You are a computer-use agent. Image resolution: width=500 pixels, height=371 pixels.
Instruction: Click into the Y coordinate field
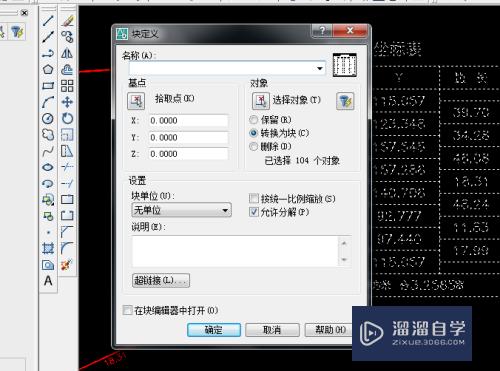188,137
